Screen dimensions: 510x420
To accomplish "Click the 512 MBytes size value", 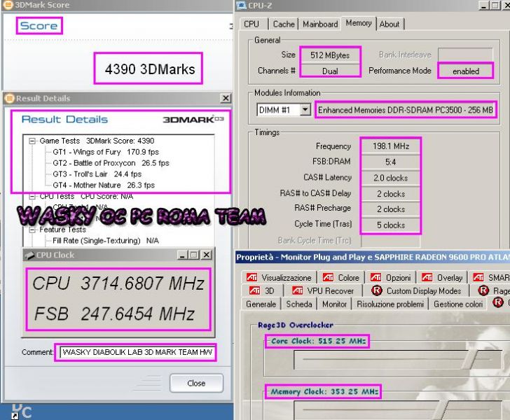I will 330,55.
